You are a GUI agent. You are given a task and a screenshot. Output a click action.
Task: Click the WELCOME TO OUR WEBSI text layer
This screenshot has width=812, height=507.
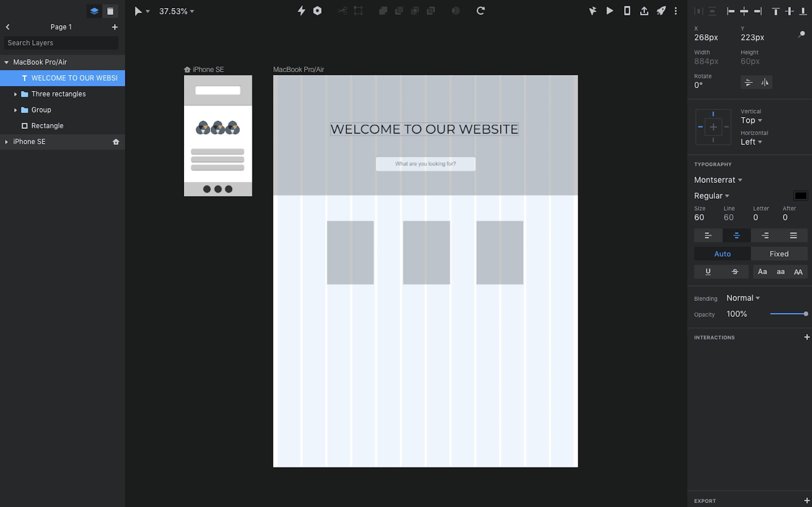[75, 77]
